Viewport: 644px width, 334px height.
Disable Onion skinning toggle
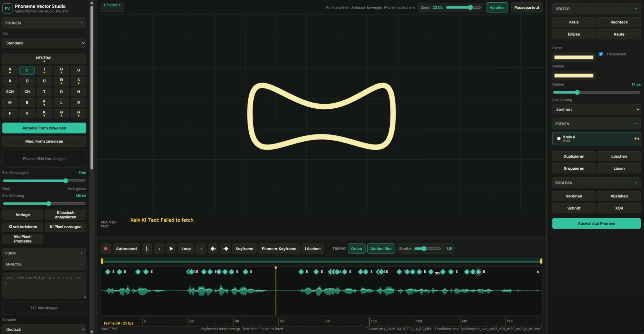coord(357,249)
